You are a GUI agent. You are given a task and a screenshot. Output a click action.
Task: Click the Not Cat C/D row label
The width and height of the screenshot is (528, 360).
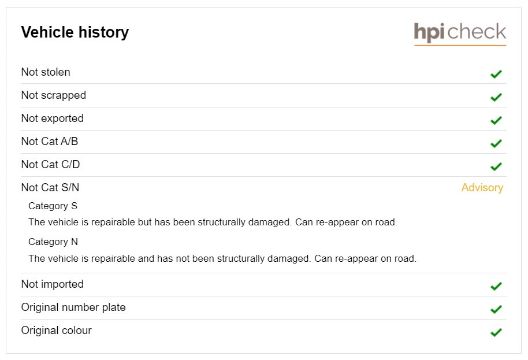[x=51, y=164]
